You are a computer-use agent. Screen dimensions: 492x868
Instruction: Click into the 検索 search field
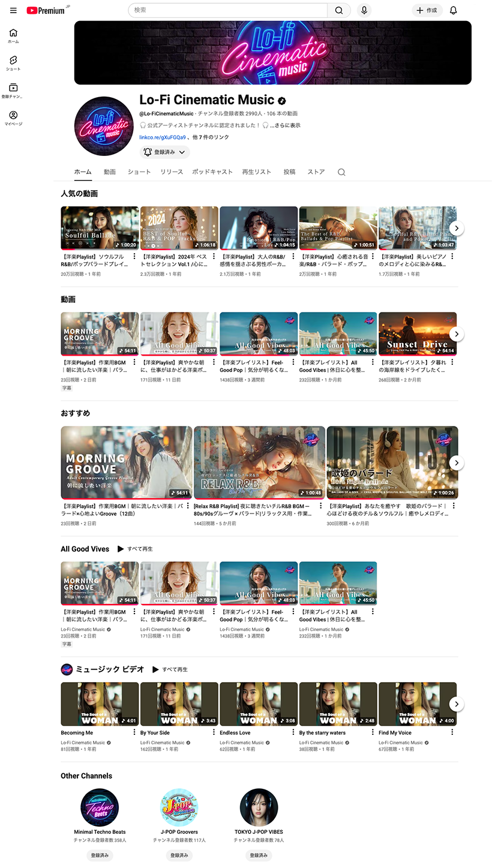point(228,10)
